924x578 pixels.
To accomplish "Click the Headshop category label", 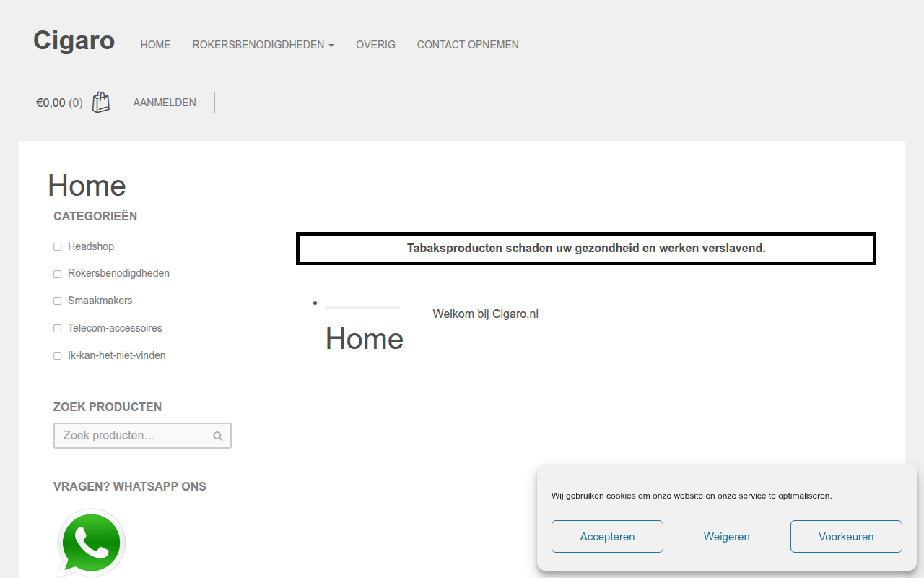I will 91,246.
